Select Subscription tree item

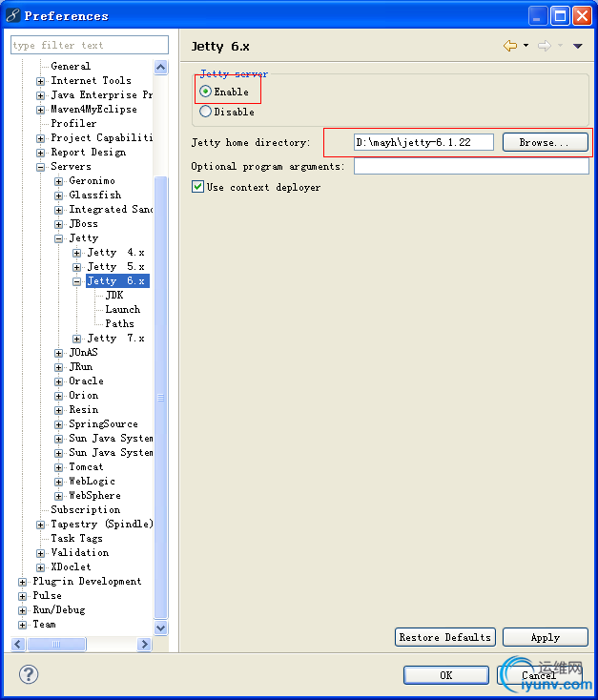click(85, 510)
